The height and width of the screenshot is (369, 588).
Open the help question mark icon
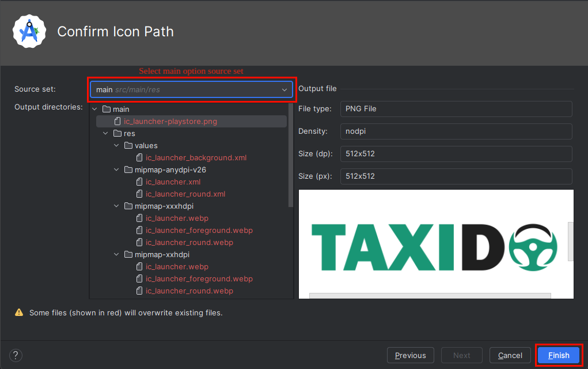[16, 355]
